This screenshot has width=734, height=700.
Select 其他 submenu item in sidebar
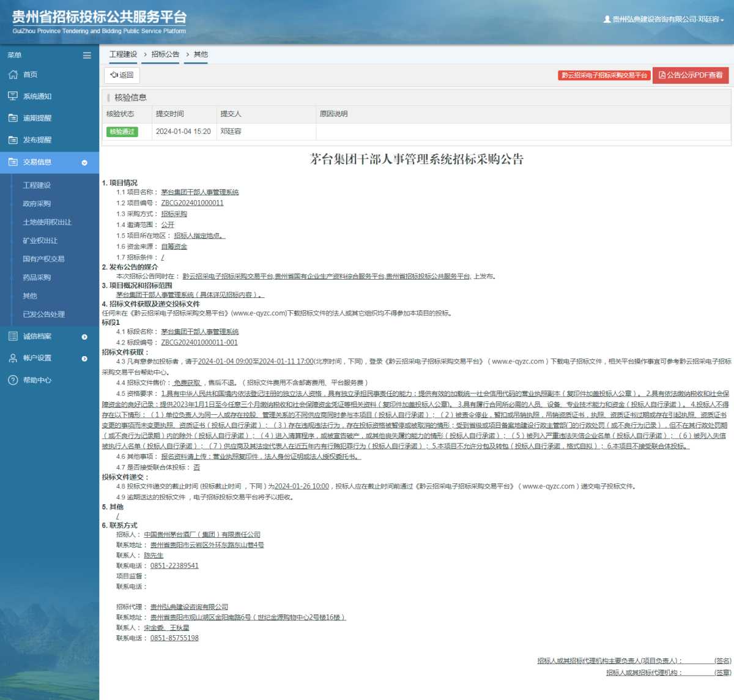pyautogui.click(x=30, y=296)
